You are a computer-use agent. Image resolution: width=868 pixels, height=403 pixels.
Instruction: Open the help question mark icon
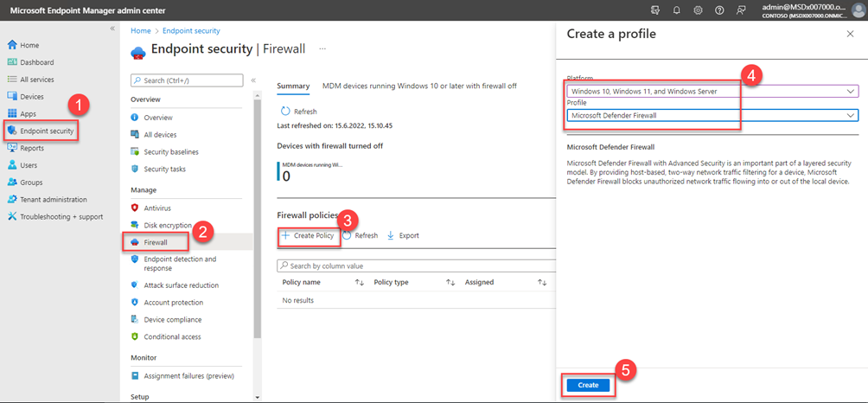point(719,10)
